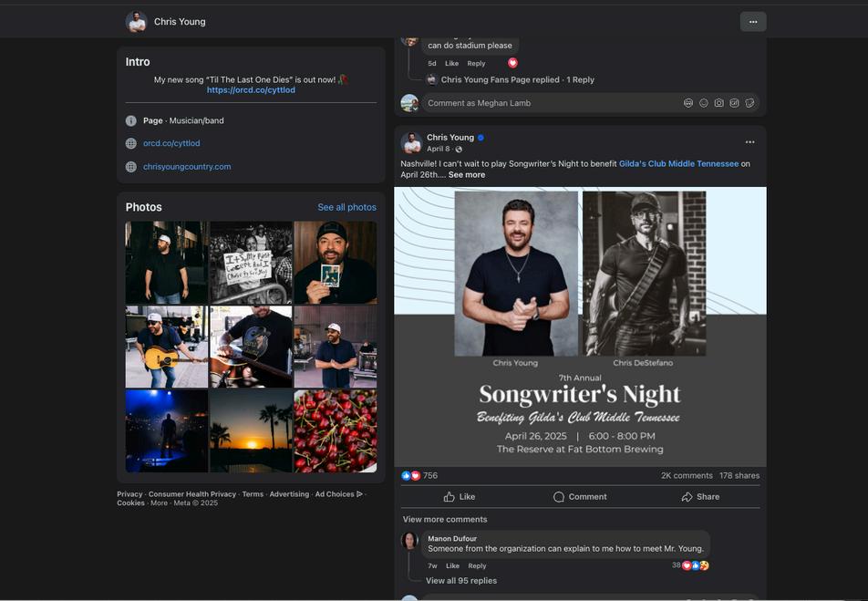Click the public audience globe icon

(459, 149)
